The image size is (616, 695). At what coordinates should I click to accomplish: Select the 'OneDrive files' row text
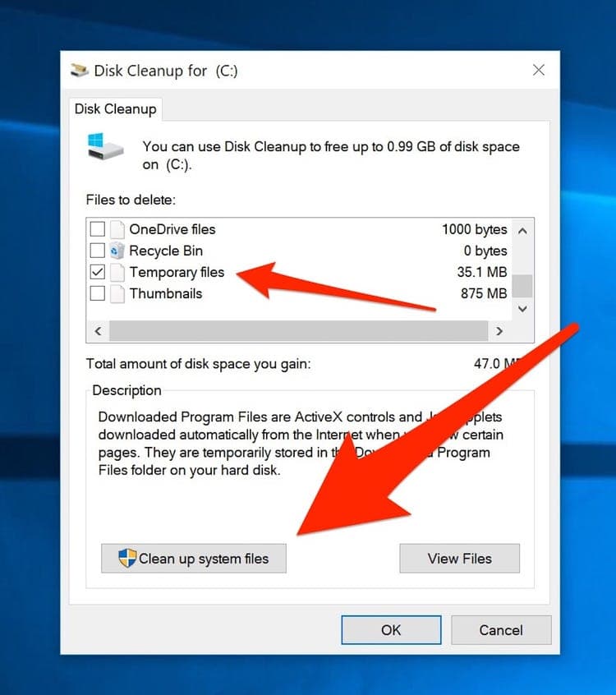pyautogui.click(x=172, y=229)
